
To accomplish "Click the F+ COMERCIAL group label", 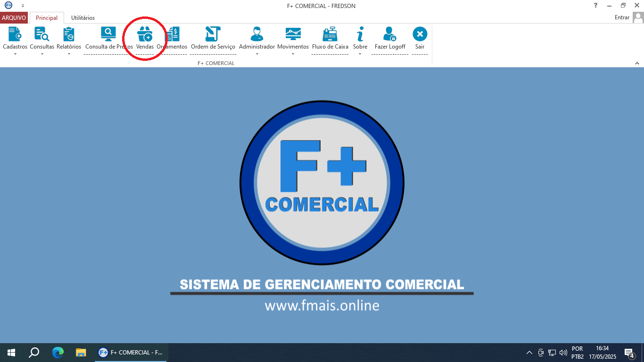I will tap(216, 63).
